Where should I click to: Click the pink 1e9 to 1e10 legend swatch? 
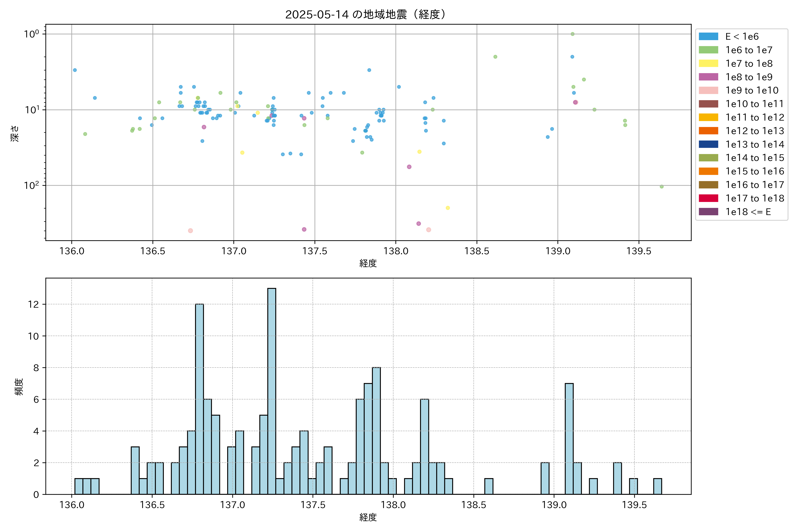(708, 91)
